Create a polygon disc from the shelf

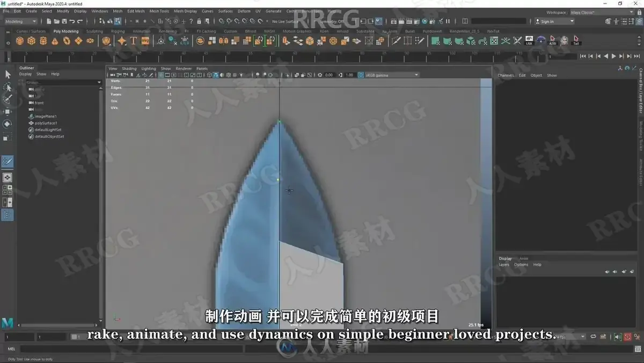[x=91, y=41]
